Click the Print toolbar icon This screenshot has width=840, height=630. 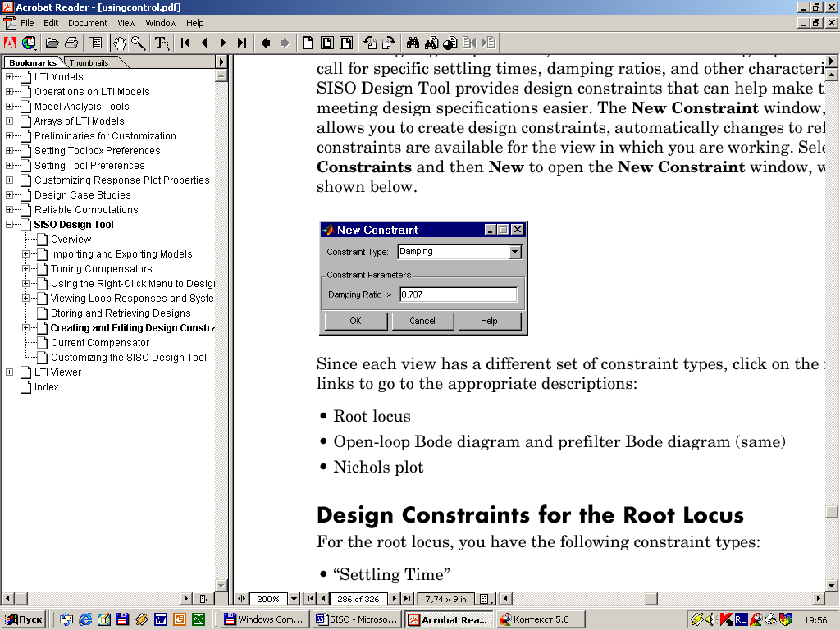pyautogui.click(x=71, y=43)
